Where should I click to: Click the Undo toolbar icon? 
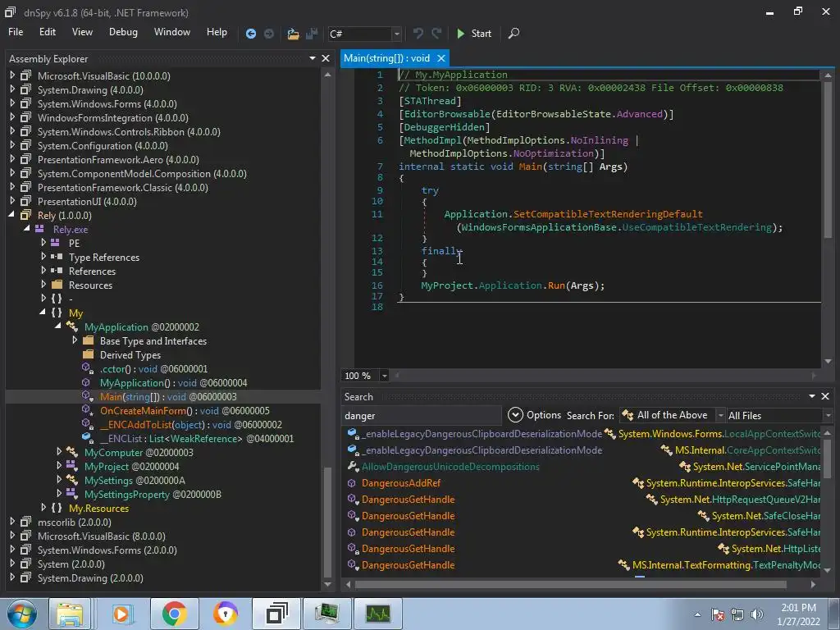pyautogui.click(x=418, y=33)
